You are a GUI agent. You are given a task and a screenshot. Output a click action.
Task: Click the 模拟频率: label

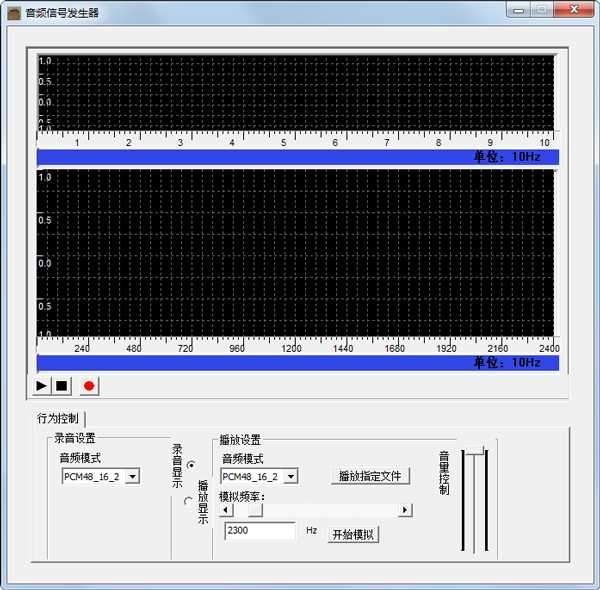242,497
